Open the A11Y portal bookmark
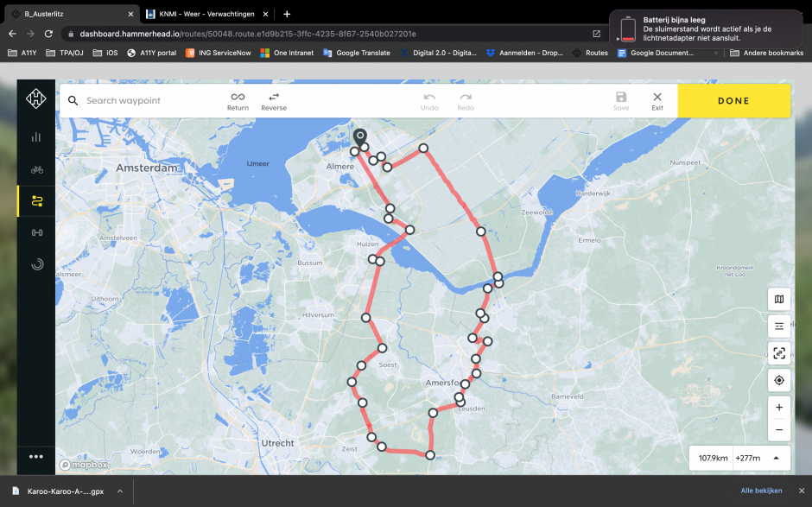The height and width of the screenshot is (507, 812). [152, 53]
